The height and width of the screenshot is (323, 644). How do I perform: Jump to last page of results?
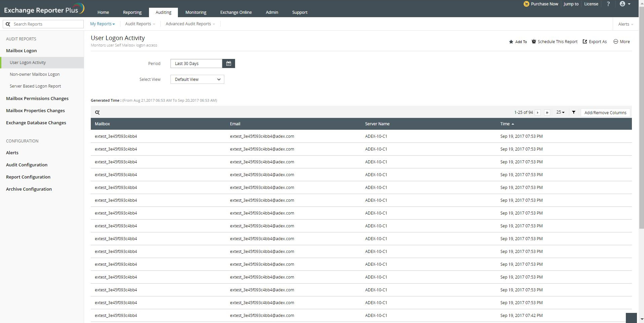click(547, 112)
